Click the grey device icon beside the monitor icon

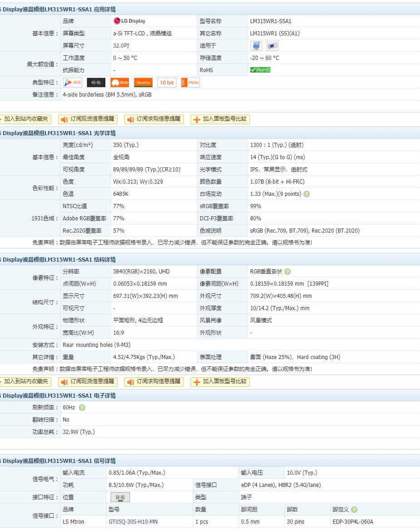[x=272, y=46]
